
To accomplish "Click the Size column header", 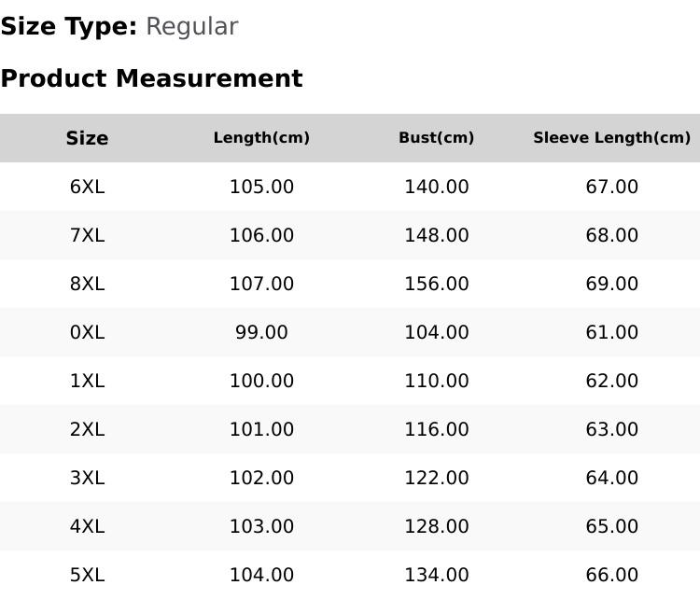I will 87,138.
